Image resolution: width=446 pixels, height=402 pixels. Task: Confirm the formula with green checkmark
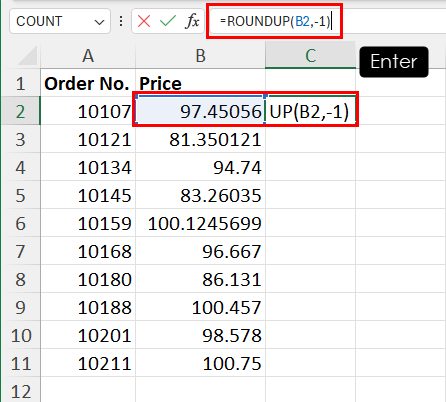[x=168, y=21]
